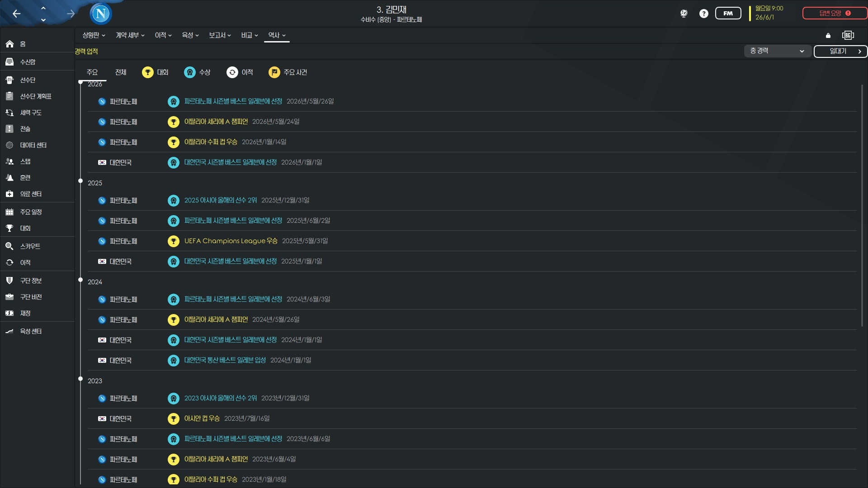Click trophy icon of 2023 이탈리아 수퍼 컵 우승

[173, 479]
